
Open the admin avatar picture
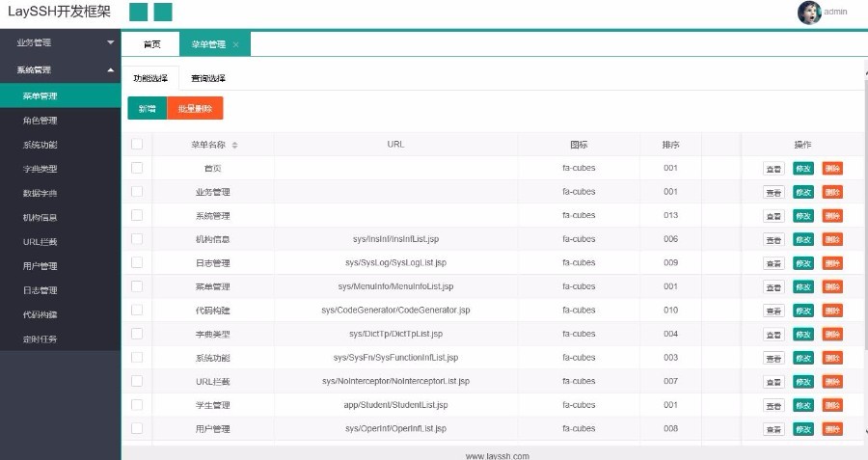(809, 13)
